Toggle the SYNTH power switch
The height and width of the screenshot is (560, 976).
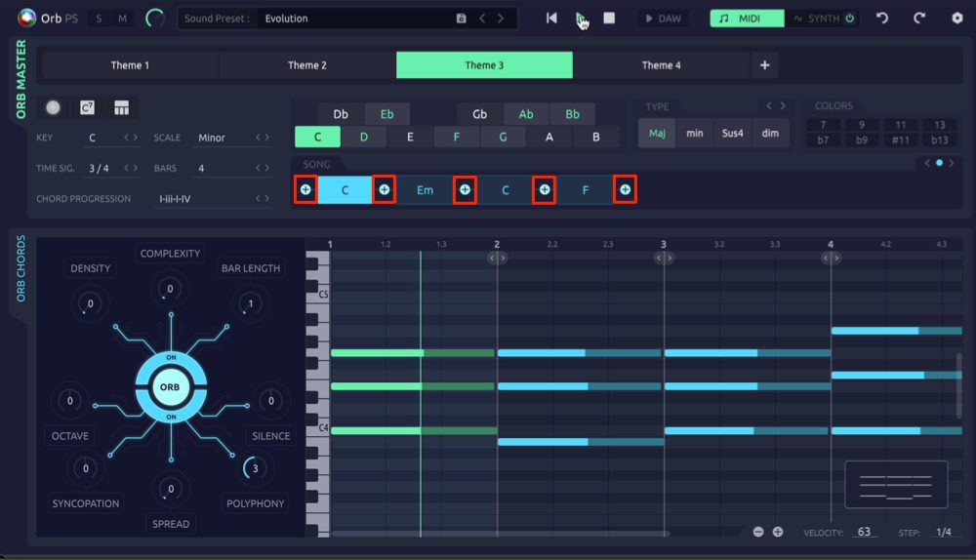pyautogui.click(x=850, y=18)
